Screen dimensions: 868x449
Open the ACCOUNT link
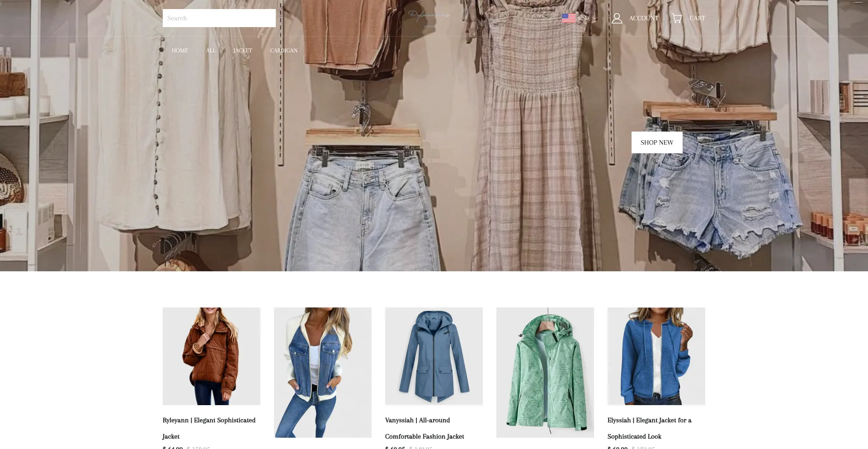pos(644,18)
